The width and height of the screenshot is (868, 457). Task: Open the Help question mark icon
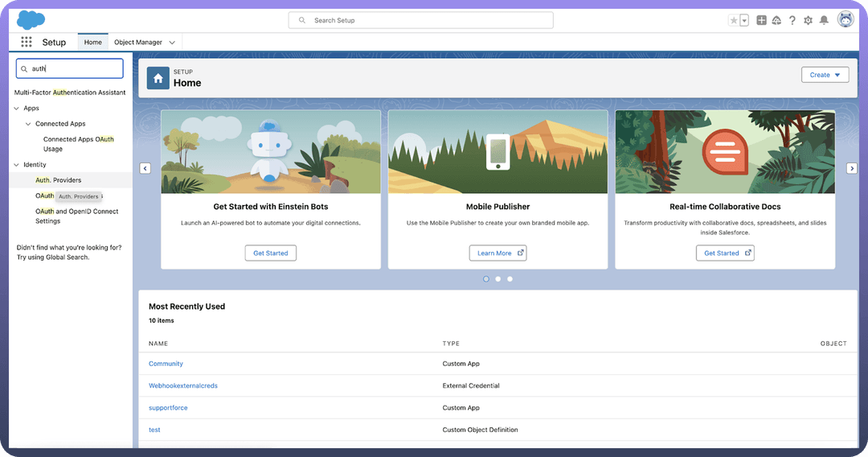[x=792, y=20]
